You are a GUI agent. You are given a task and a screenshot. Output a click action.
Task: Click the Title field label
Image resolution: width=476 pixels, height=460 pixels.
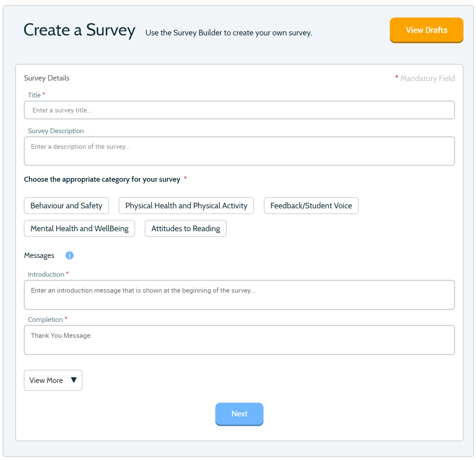pyautogui.click(x=34, y=95)
